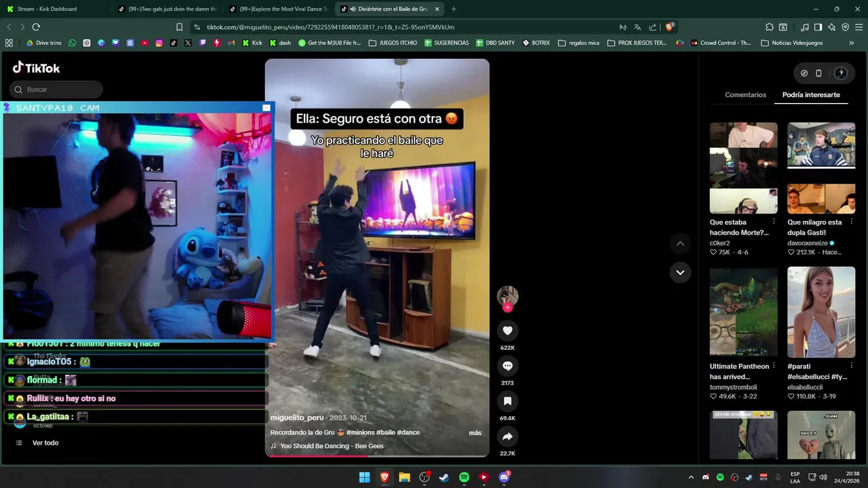Open YouTube bookmark icon in bookmarks bar
This screenshot has width=868, height=488.
point(144,43)
